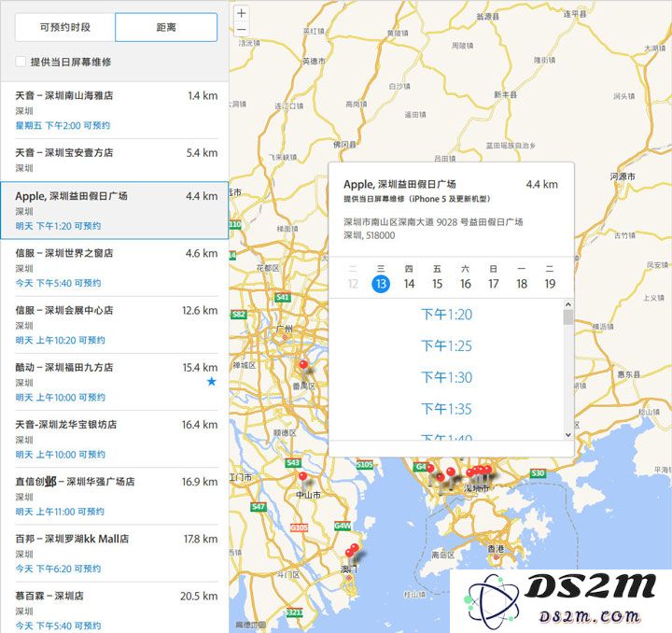The image size is (672, 633).
Task: Pick the 下午1:20 time slot
Action: pos(446,315)
